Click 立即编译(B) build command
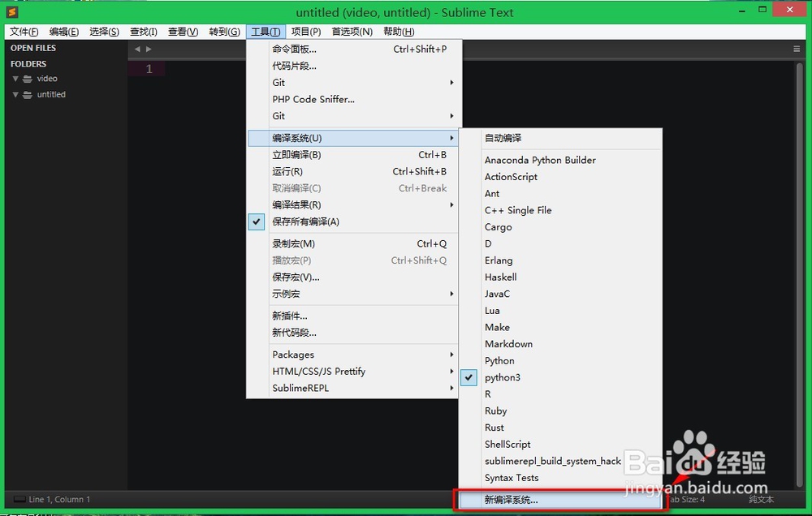Image resolution: width=812 pixels, height=516 pixels. [353, 155]
